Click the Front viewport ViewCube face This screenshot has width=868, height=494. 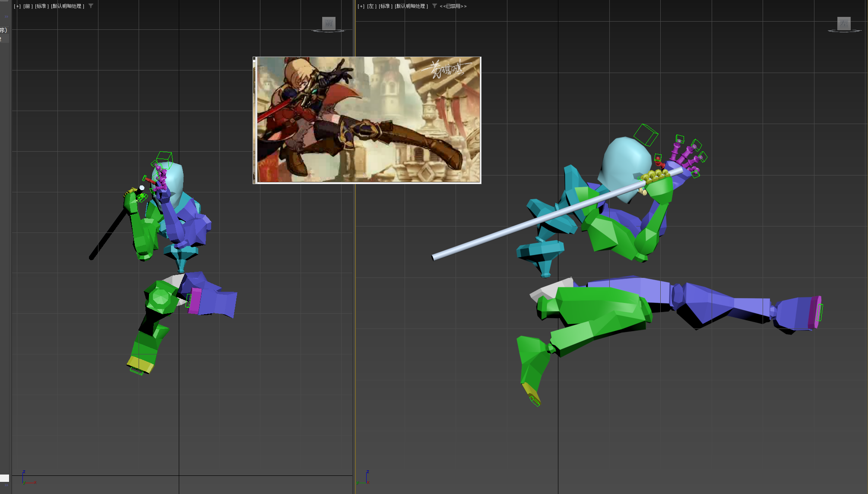click(x=329, y=23)
